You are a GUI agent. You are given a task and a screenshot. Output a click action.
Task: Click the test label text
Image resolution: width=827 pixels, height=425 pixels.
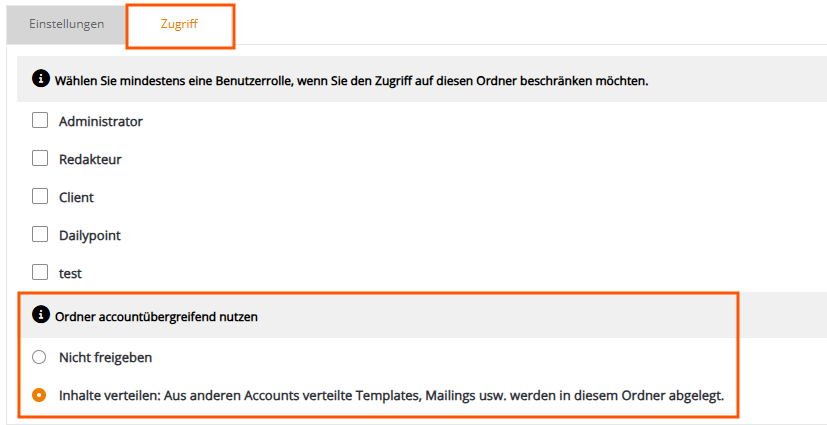(x=71, y=274)
